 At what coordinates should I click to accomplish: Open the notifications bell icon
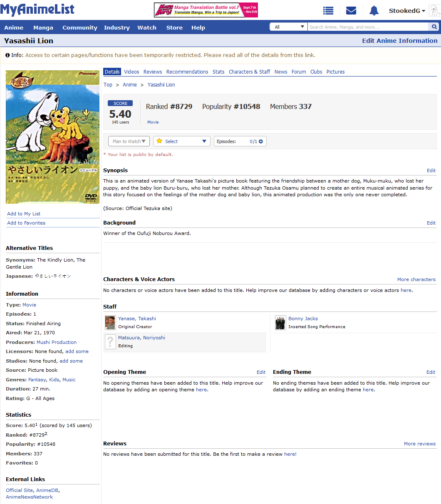click(x=374, y=11)
